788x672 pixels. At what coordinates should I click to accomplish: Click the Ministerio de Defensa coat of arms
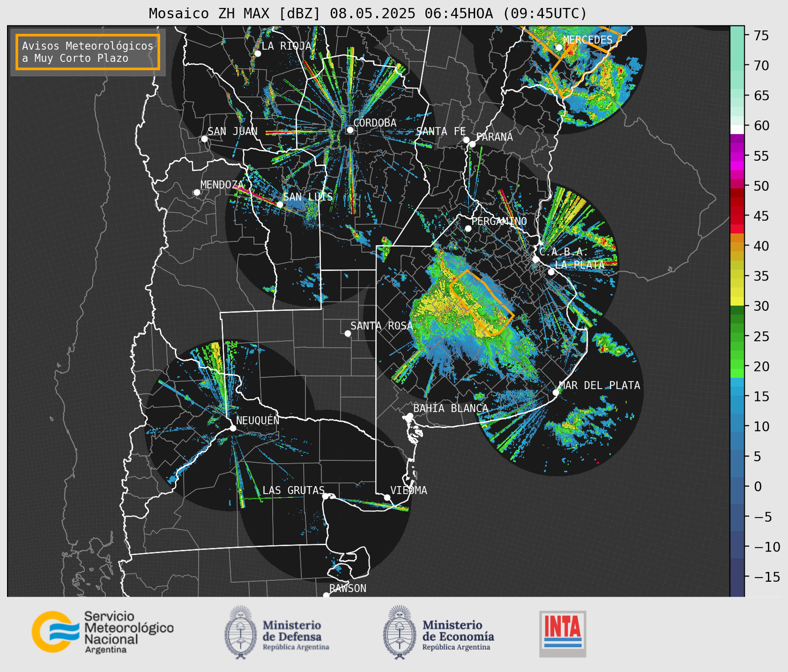tap(241, 632)
